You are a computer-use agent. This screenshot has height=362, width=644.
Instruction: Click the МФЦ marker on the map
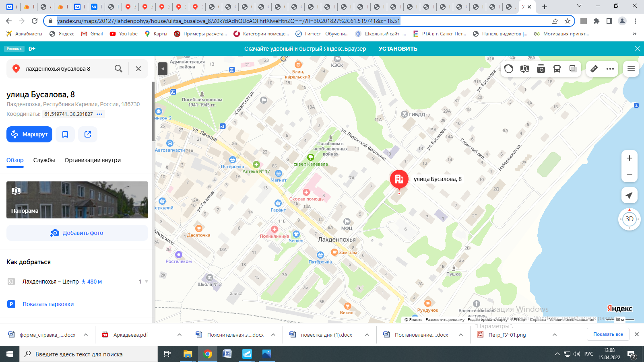click(x=347, y=222)
